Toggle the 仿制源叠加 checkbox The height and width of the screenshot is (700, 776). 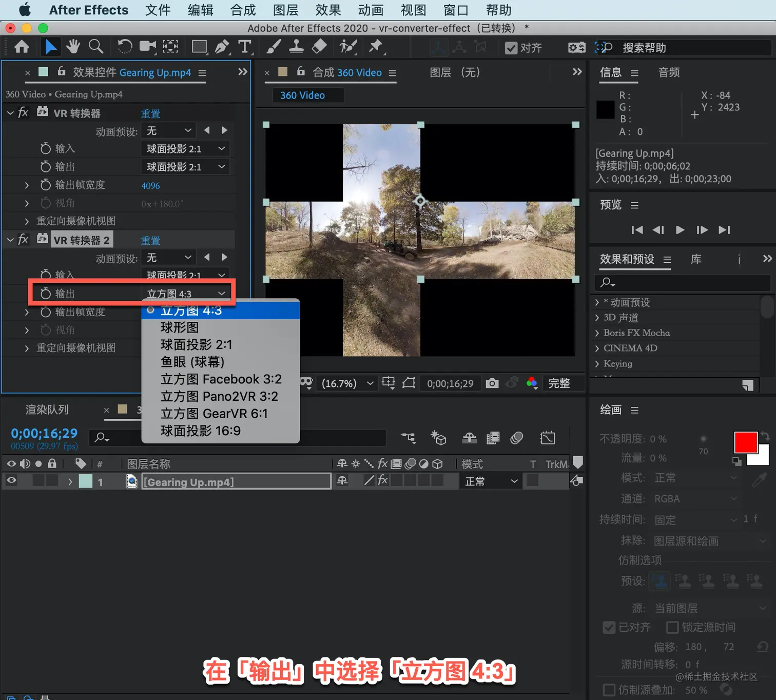pos(609,690)
